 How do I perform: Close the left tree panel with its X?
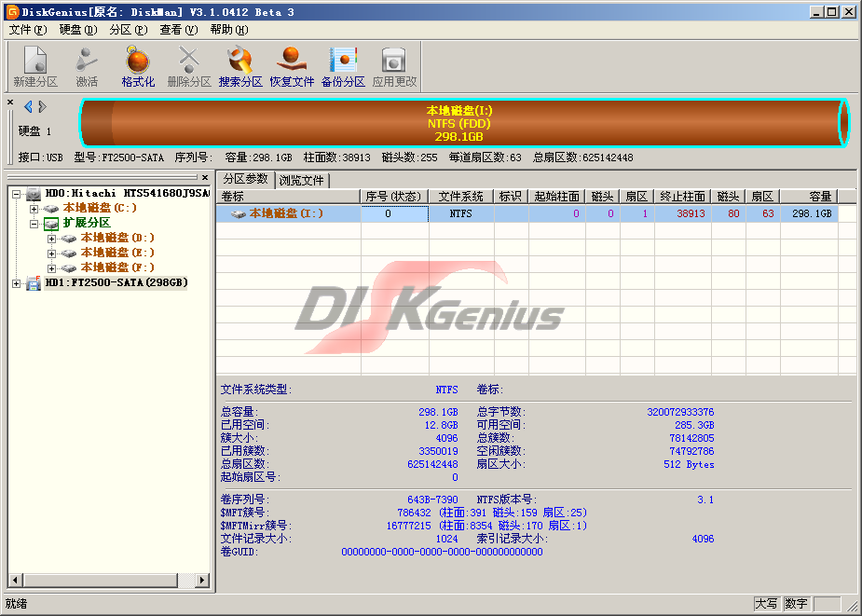pos(205,177)
